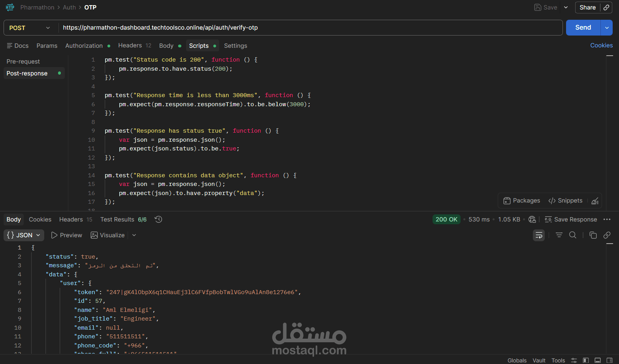Click the HTTP request type icon
619x364 pixels.
[10, 8]
